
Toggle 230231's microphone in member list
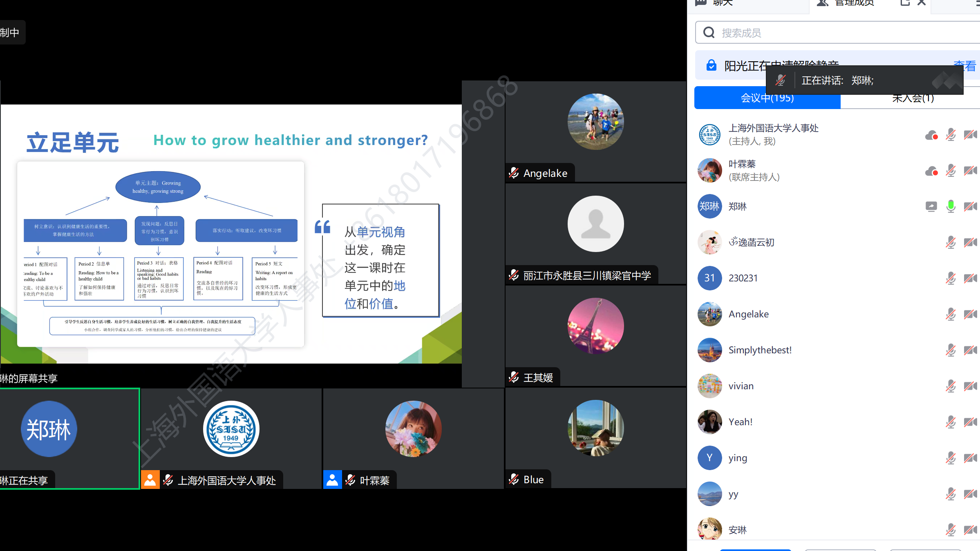click(x=951, y=279)
